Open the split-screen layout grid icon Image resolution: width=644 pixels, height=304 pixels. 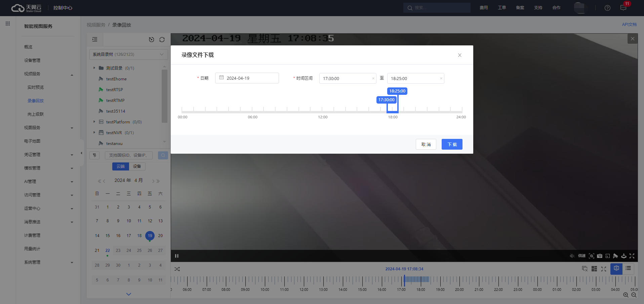click(x=594, y=269)
